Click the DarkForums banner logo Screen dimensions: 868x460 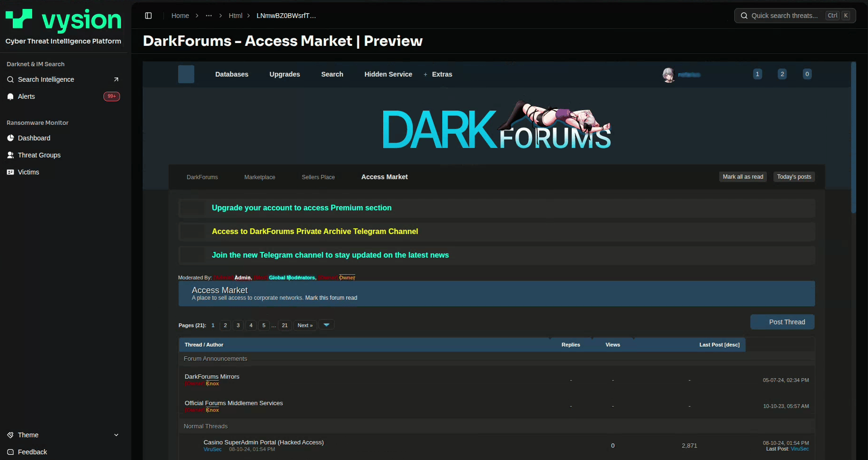[x=497, y=125]
